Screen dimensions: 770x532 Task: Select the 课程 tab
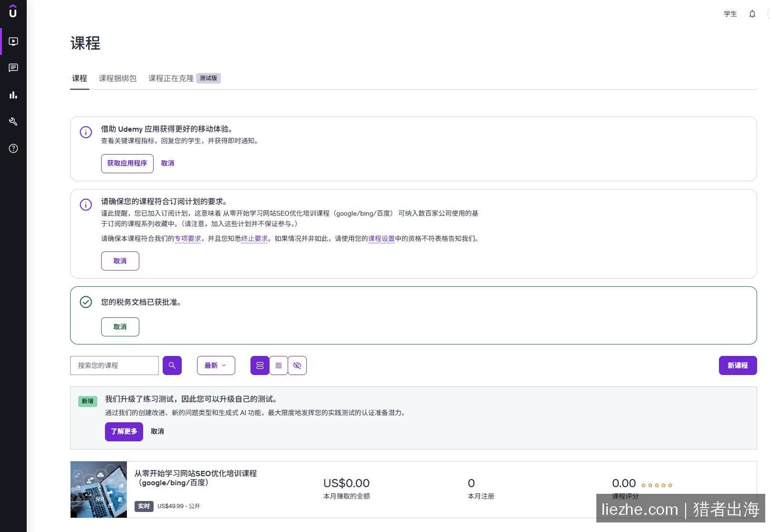pos(80,78)
